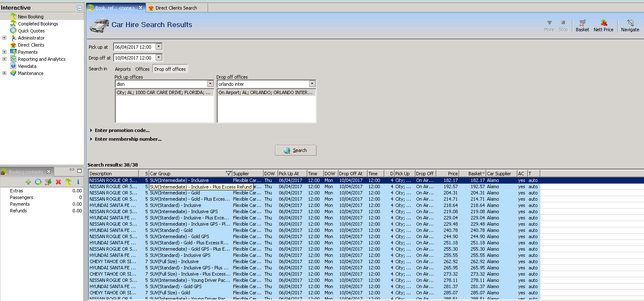Click the Nett Price toolbar icon
This screenshot has height=301, width=644.
point(603,25)
